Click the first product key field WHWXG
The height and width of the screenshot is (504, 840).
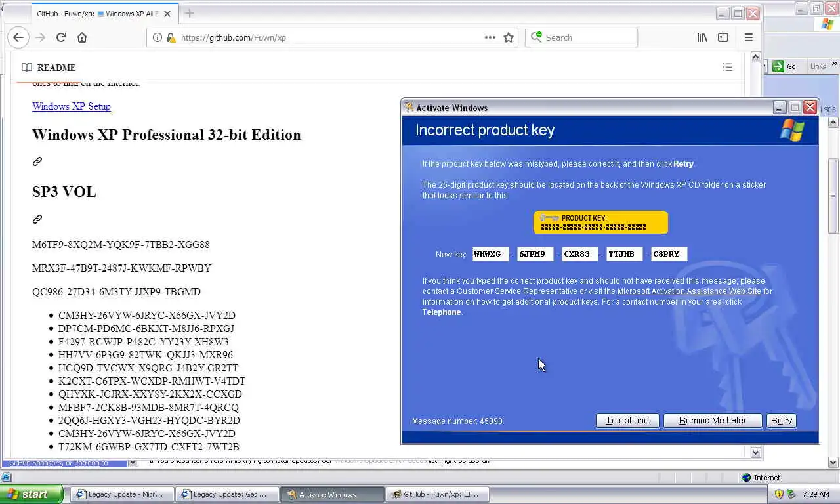coord(490,254)
